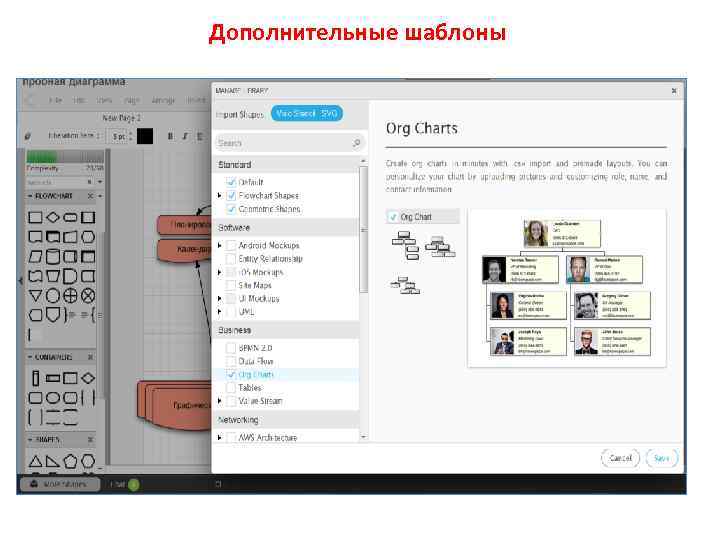Expand the iOS Mockups tree arrow
Screen dimensions: 720x540
click(219, 272)
